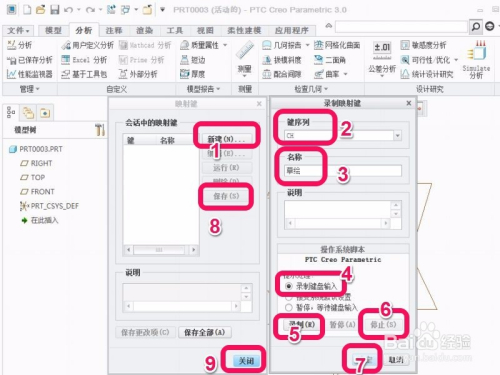Screen dimensions: 500x375
Task: Click the 测量 measure ruler icon
Action: click(245, 51)
